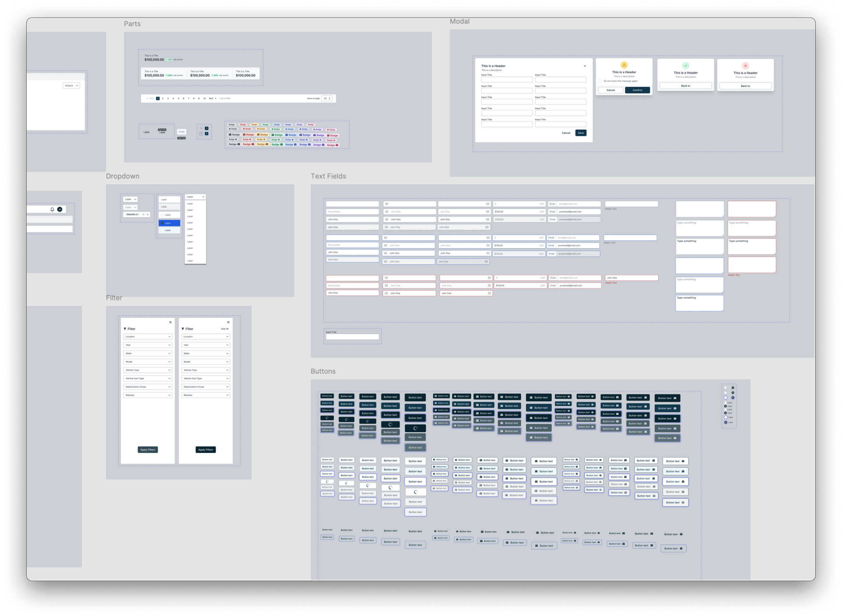Remove the Selection chip via its x
The width and height of the screenshot is (842, 616).
tap(137, 215)
